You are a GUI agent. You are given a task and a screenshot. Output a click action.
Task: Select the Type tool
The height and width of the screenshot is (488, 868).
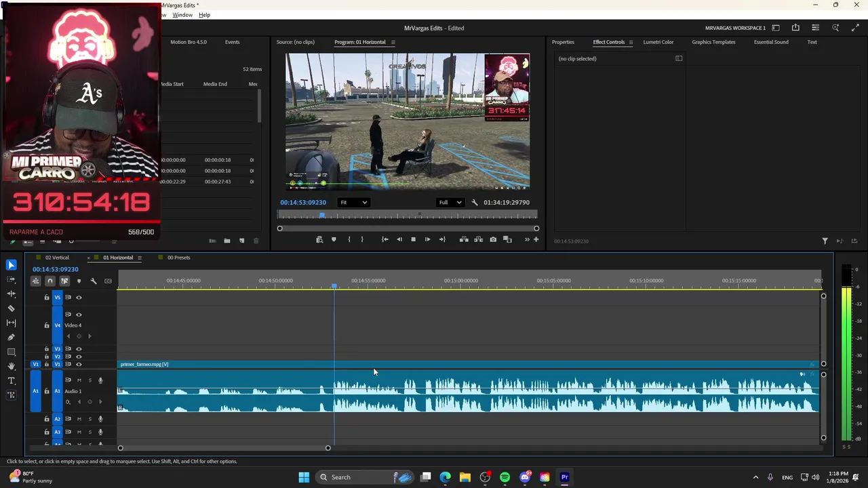coord(11,381)
